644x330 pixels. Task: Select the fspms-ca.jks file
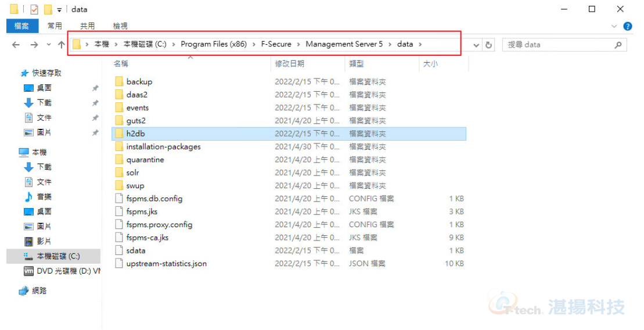(x=147, y=238)
